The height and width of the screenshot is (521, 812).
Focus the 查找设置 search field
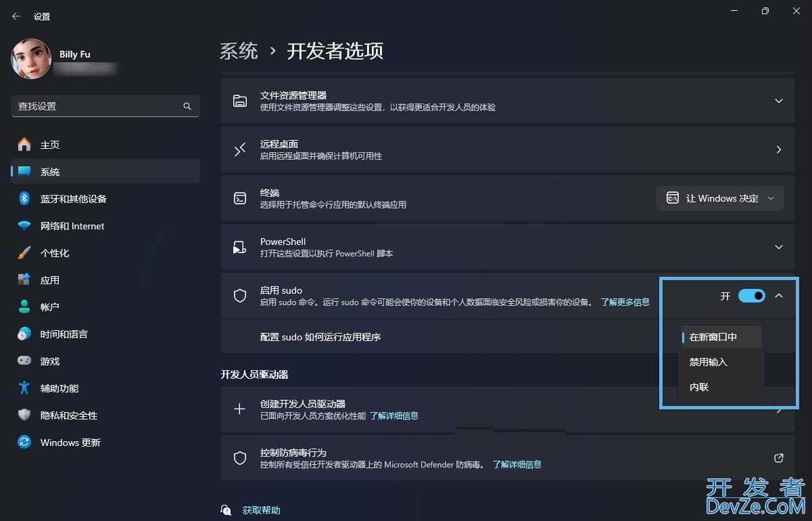[x=105, y=106]
